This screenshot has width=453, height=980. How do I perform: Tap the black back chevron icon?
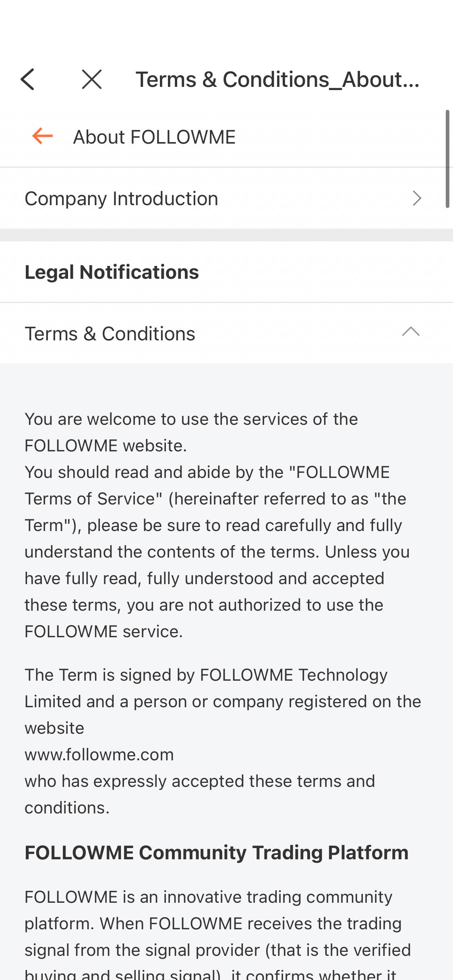pyautogui.click(x=27, y=79)
